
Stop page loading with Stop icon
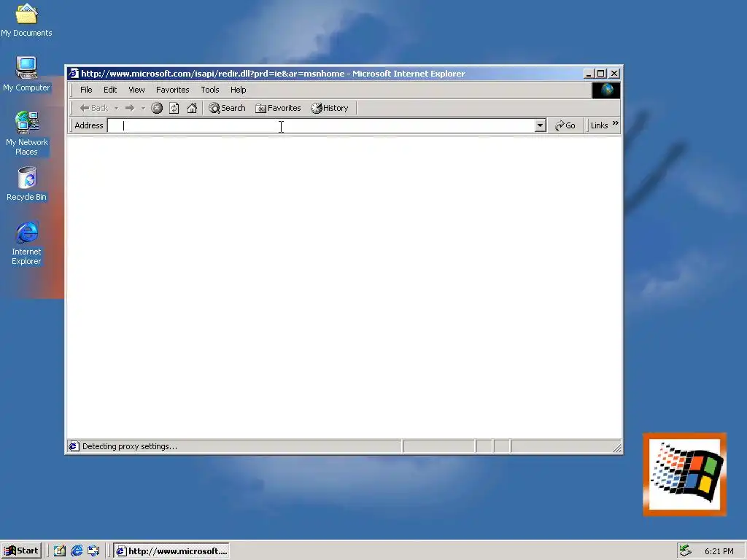[157, 108]
